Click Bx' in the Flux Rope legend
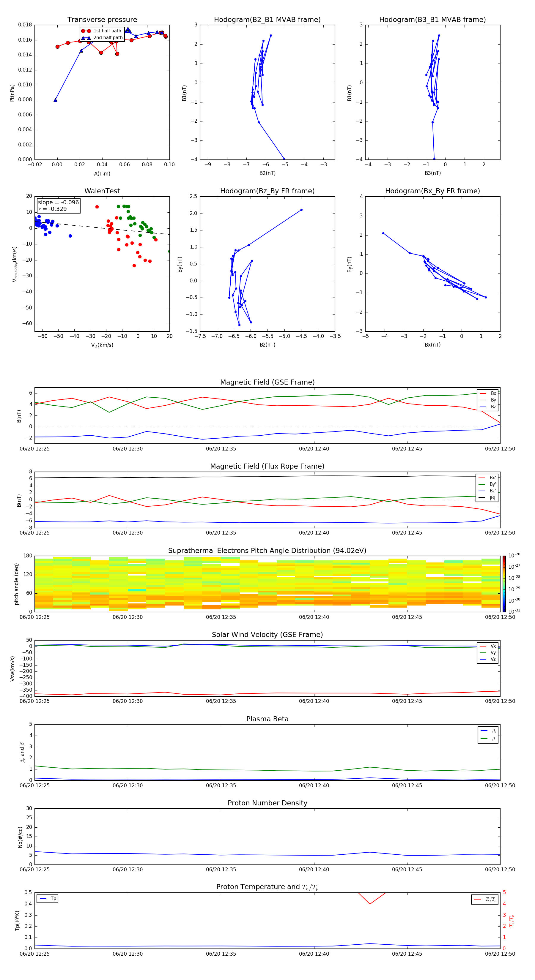 click(487, 478)
